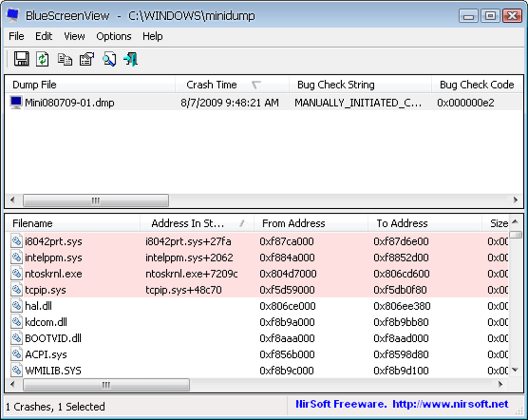Screen dimensions: 528x420
Task: Select the ntoskrnl.exe driver row
Action: (x=257, y=273)
